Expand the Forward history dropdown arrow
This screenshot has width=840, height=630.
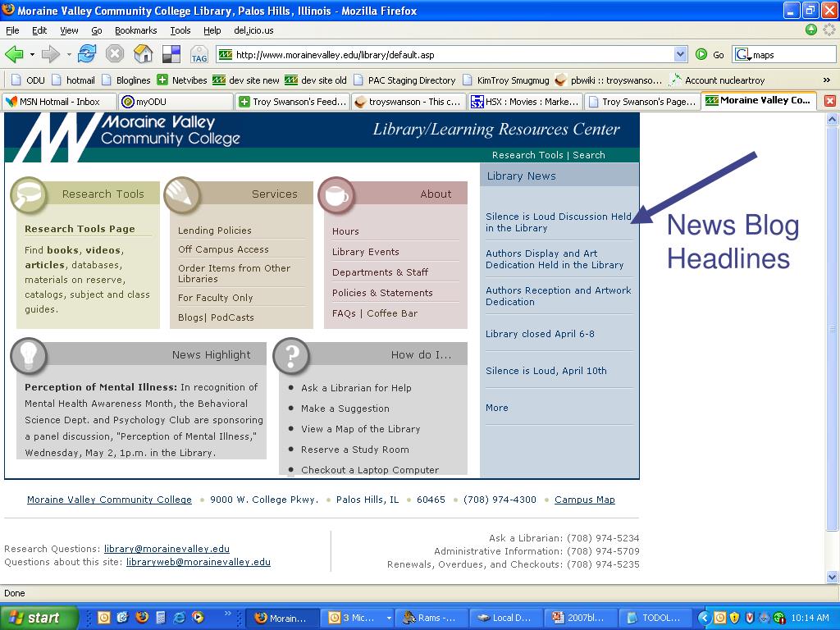(69, 55)
